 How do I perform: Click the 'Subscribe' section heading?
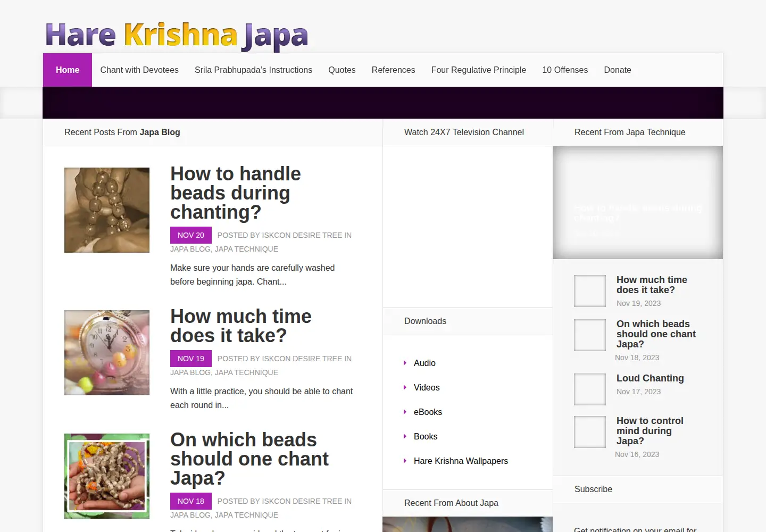(x=593, y=489)
